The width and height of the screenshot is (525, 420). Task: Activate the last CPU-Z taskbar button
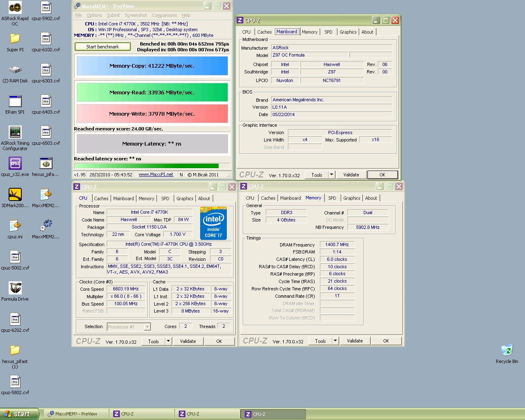pos(273,414)
